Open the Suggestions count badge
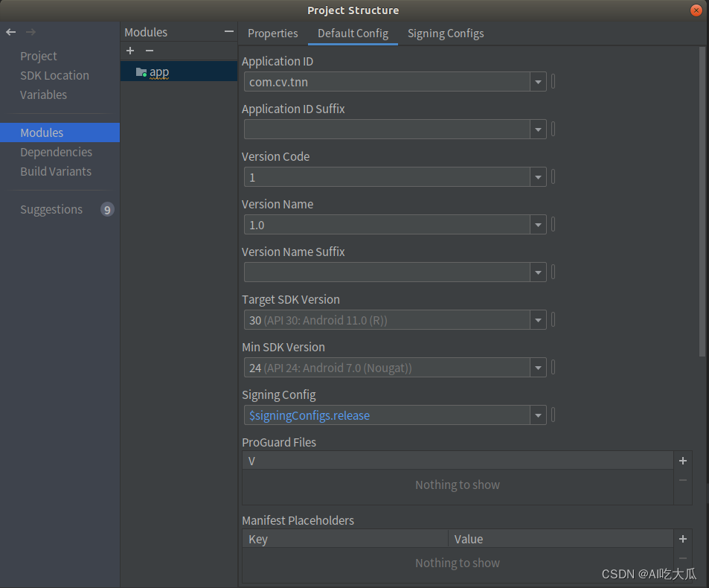The height and width of the screenshot is (588, 709). pyautogui.click(x=107, y=210)
